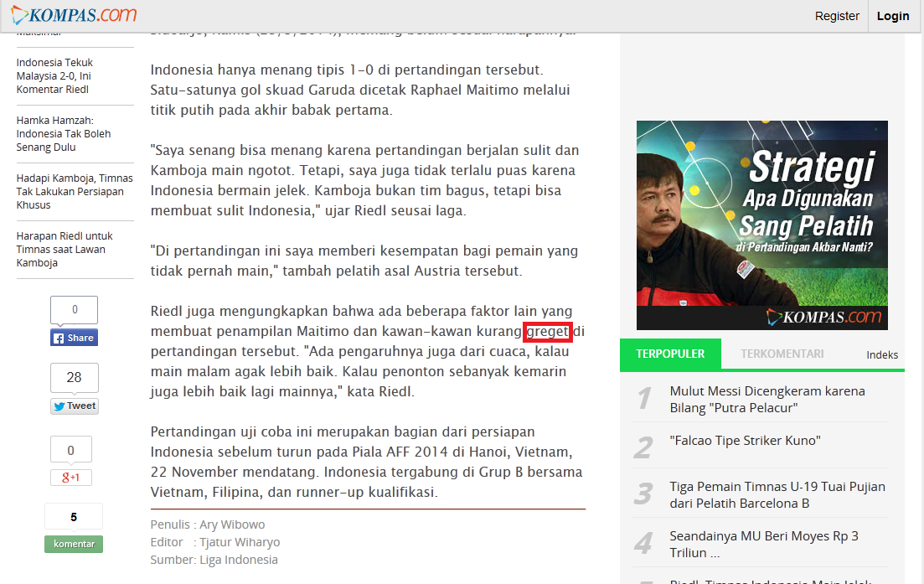The width and height of the screenshot is (924, 584).
Task: Open 'Hamka Hamzah: Indonesia Tak Boleh Senang Dulu'
Action: coord(64,134)
